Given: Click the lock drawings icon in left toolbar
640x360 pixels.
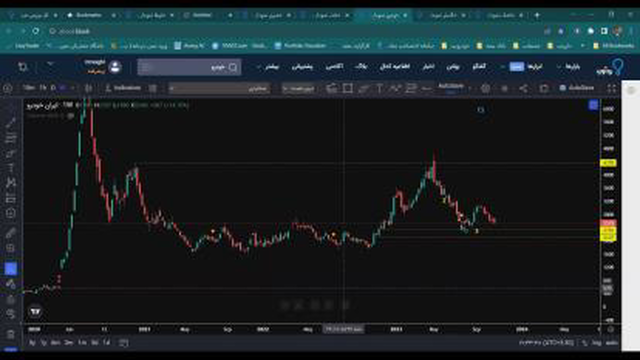Looking at the screenshot, I should click(11, 300).
